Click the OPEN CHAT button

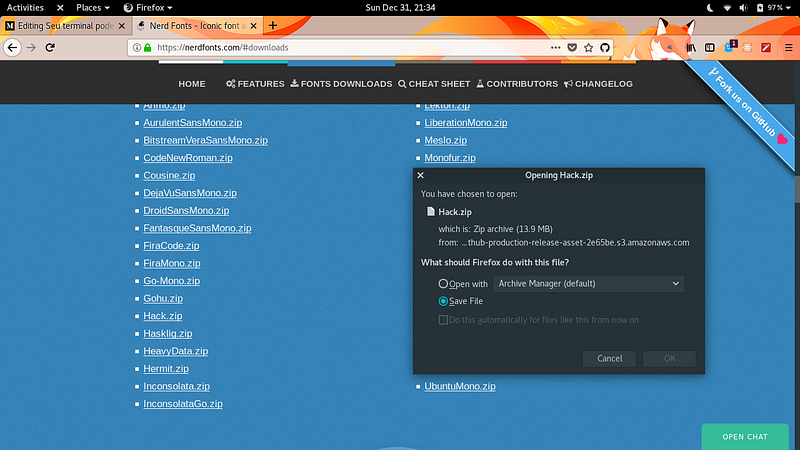tap(745, 437)
